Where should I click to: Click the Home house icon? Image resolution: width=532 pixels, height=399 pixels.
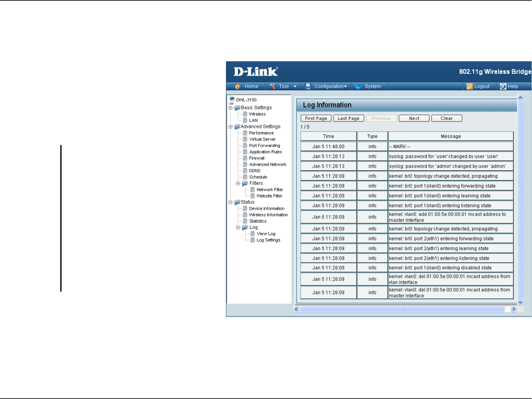[x=237, y=86]
